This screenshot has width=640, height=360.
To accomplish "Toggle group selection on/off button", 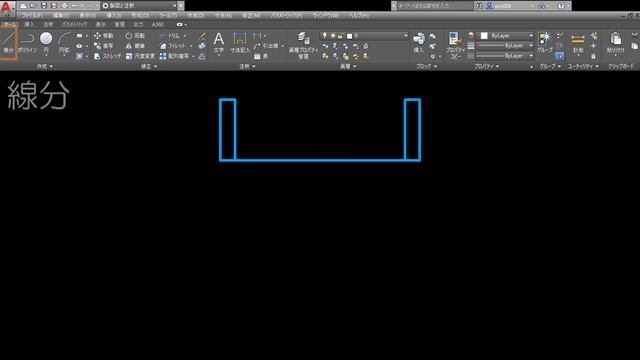I will (x=560, y=56).
